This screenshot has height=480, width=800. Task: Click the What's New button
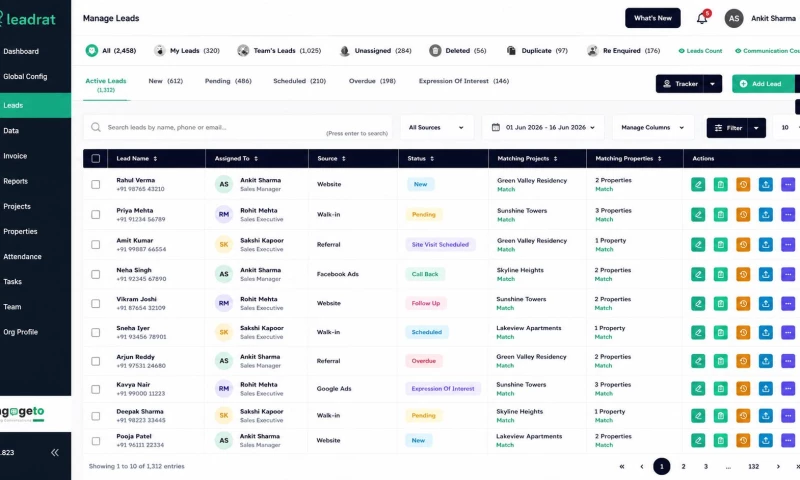point(653,18)
